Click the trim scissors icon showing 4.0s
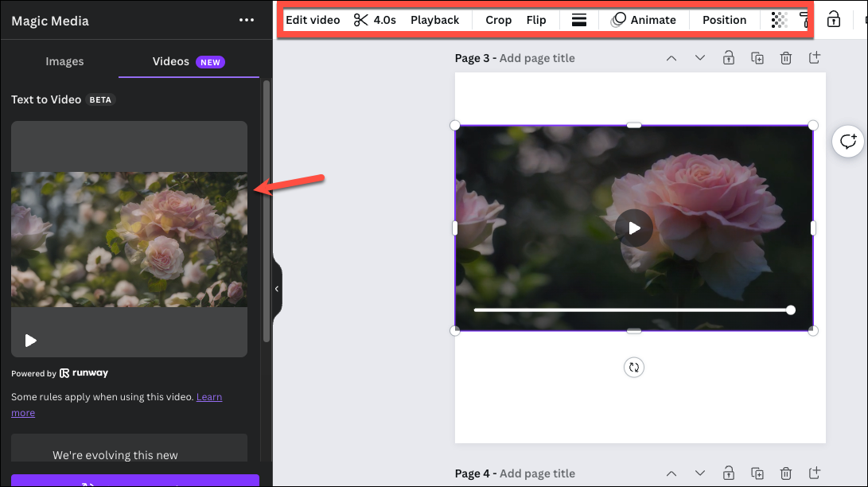 [x=374, y=19]
